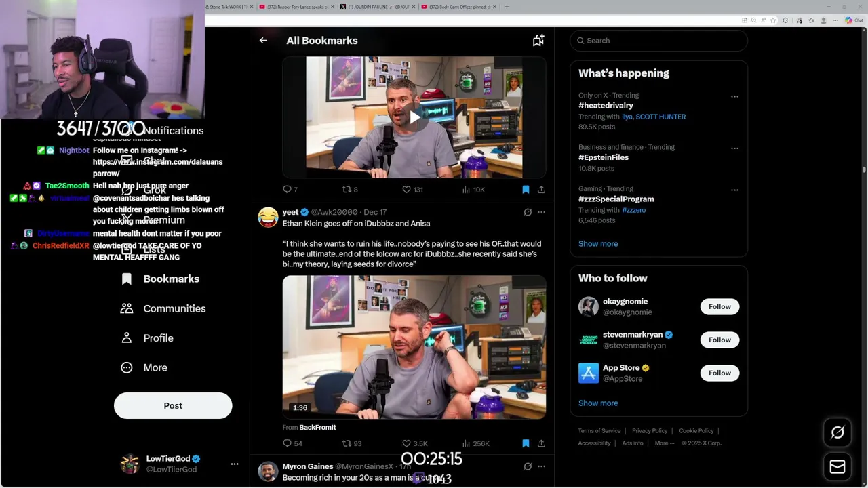This screenshot has height=488, width=868.
Task: Open the #zzzSpecialProgram trend
Action: tap(616, 199)
